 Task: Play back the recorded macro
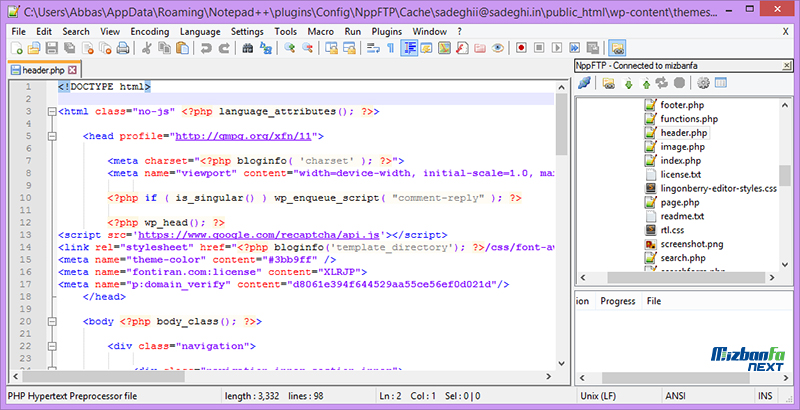(x=557, y=48)
